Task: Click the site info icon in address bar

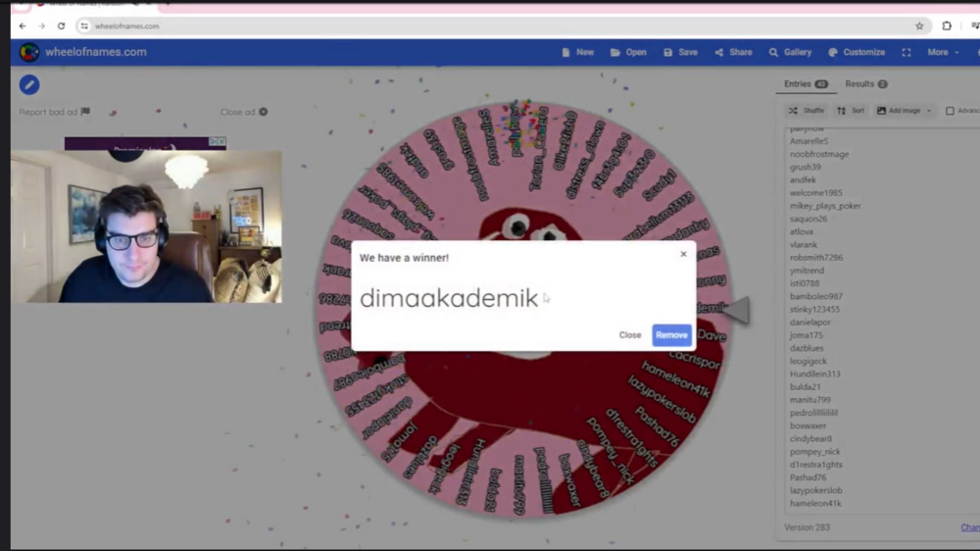Action: click(x=84, y=26)
